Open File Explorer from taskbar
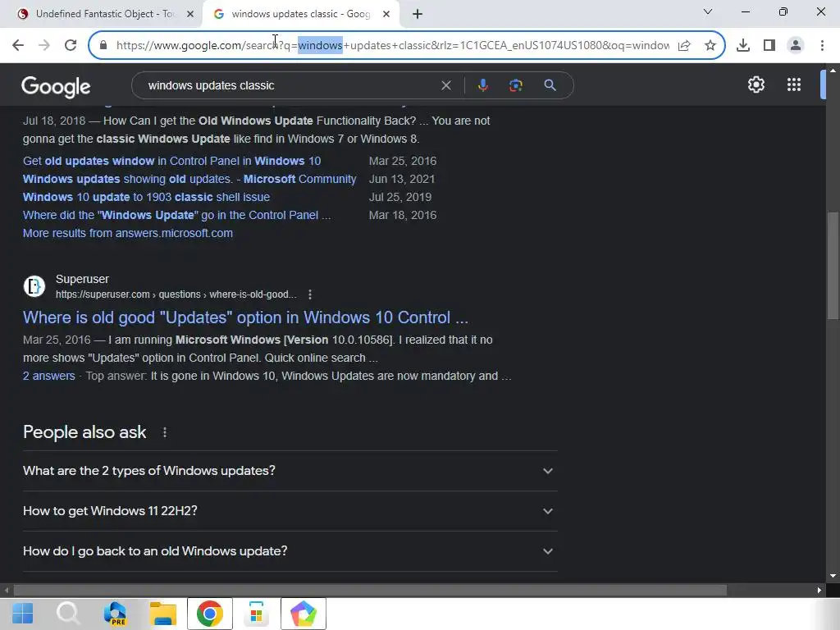 pos(163,614)
